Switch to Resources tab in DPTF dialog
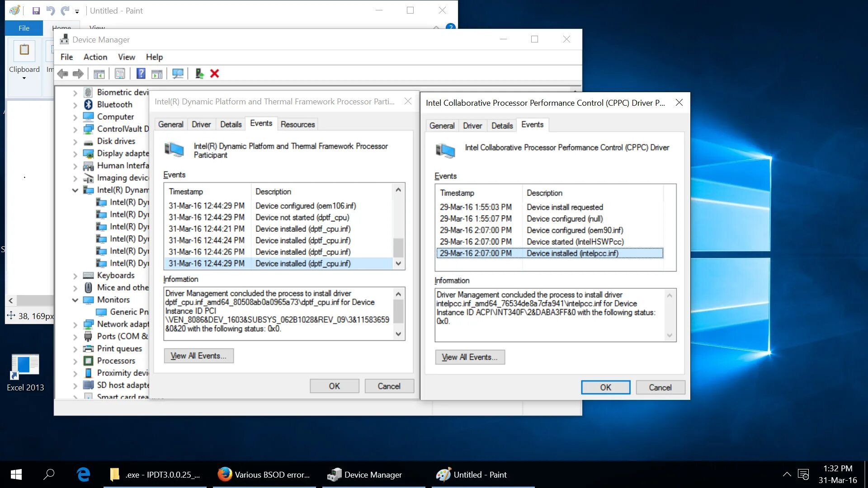The width and height of the screenshot is (868, 488). [x=297, y=124]
